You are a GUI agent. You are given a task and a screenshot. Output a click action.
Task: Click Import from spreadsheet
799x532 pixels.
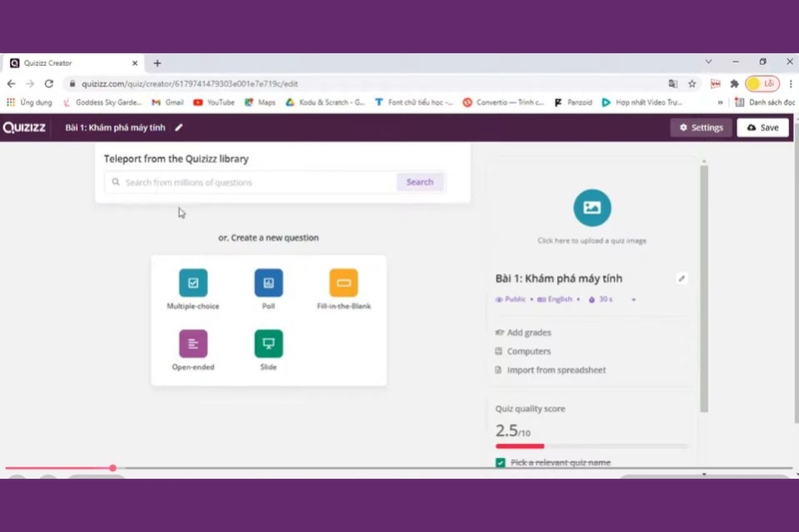pos(551,370)
